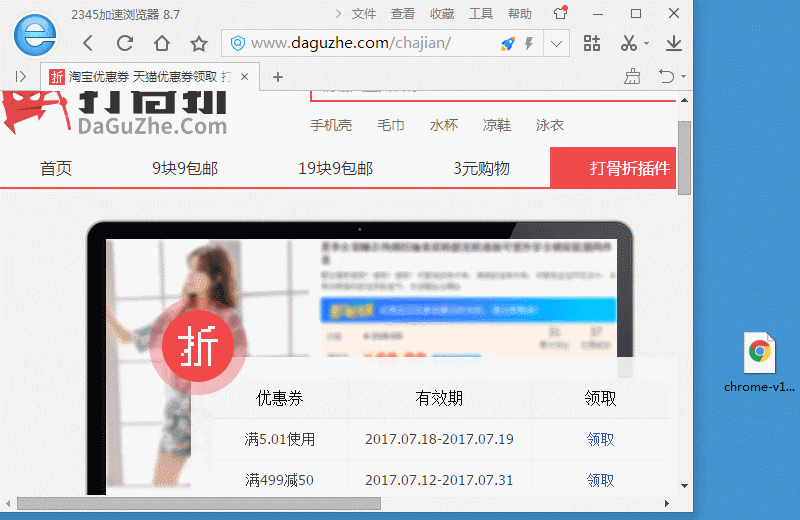Reload the current page
Screen dimensions: 800x520
click(125, 43)
